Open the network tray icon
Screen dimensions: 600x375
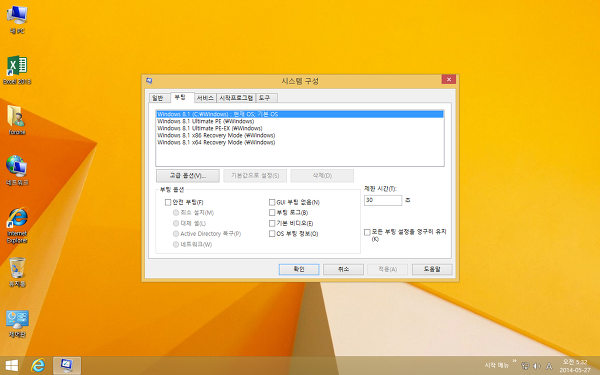point(525,366)
